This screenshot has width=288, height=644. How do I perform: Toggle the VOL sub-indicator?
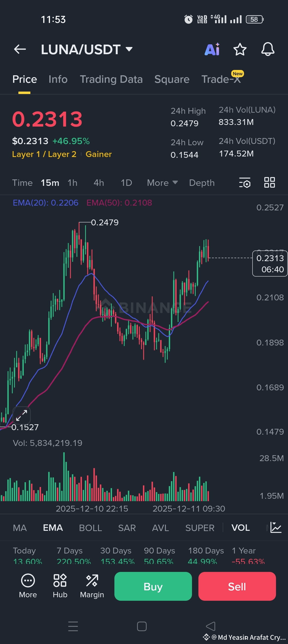241,528
